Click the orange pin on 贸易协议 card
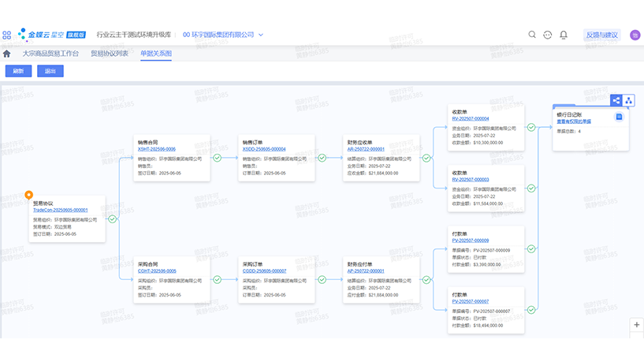644x362 pixels. pos(28,194)
